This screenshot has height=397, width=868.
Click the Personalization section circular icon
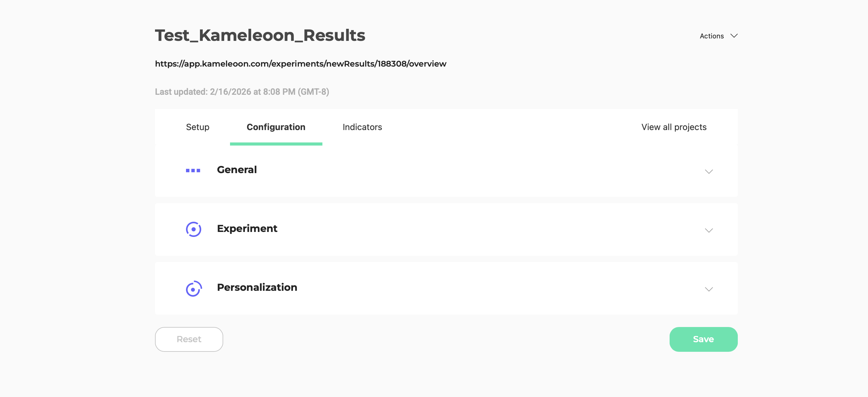pos(194,289)
